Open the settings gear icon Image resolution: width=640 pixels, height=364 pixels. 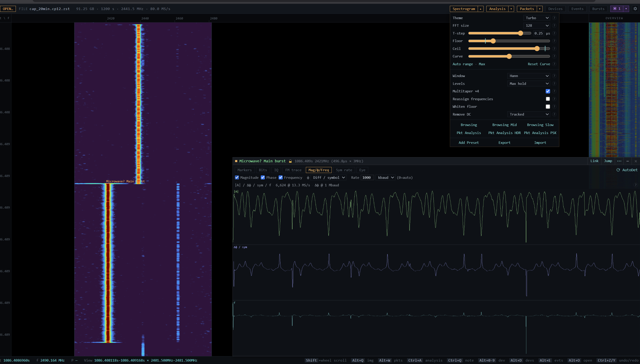tap(635, 9)
